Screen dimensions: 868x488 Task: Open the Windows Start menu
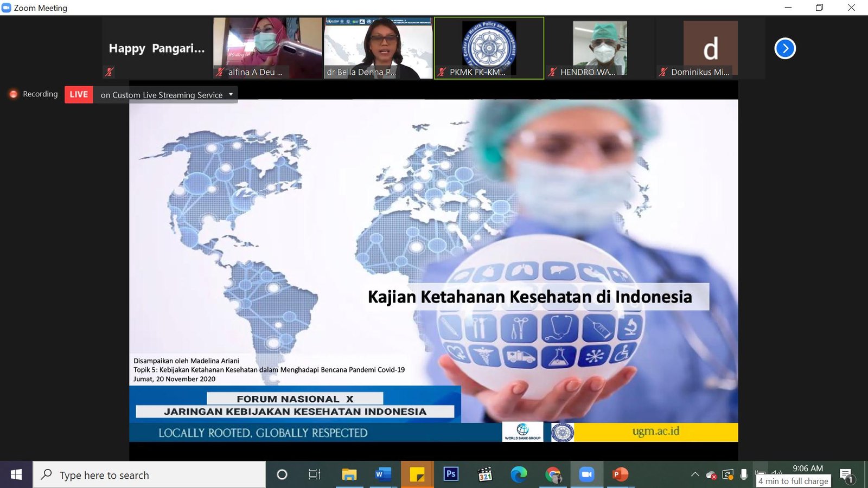pyautogui.click(x=16, y=474)
